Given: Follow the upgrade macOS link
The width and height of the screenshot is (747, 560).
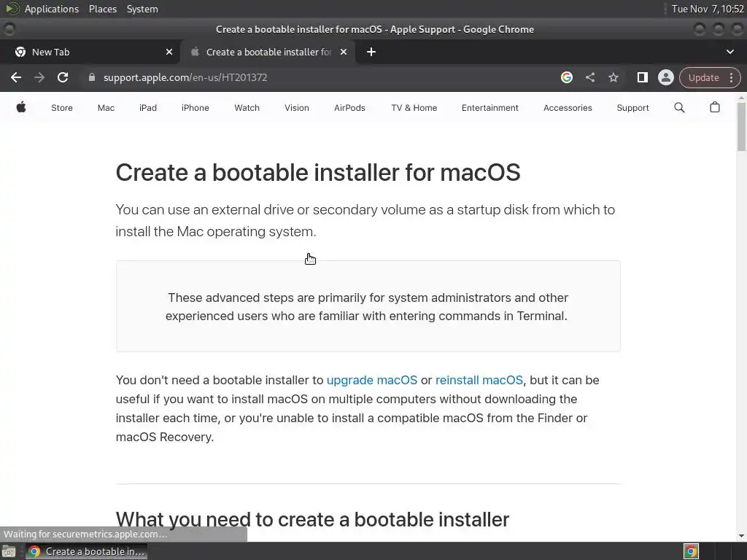Looking at the screenshot, I should (x=371, y=380).
